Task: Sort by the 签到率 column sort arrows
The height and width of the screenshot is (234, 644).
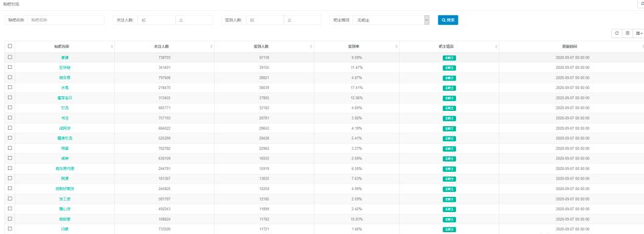Action: 396,47
